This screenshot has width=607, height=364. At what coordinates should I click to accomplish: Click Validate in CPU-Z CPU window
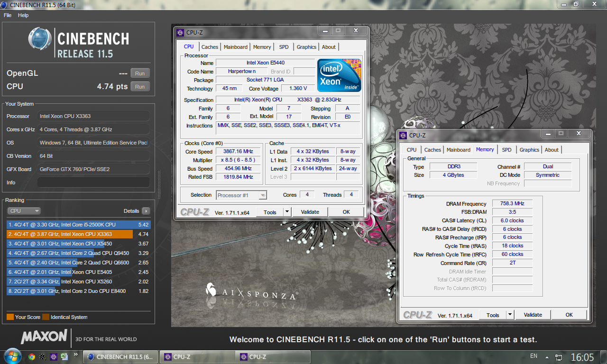click(x=310, y=212)
